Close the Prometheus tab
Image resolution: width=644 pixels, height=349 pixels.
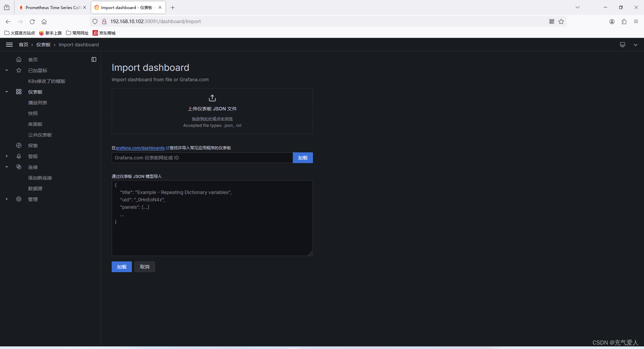coord(85,7)
